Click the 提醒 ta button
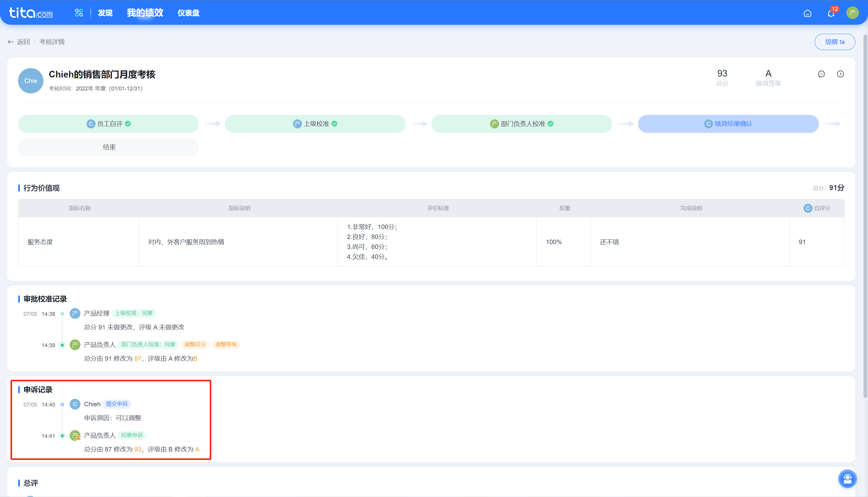The image size is (868, 497). click(x=835, y=42)
